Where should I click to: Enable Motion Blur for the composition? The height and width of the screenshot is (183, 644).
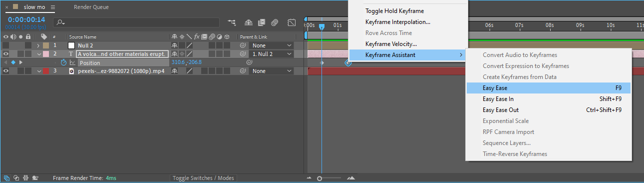(275, 22)
